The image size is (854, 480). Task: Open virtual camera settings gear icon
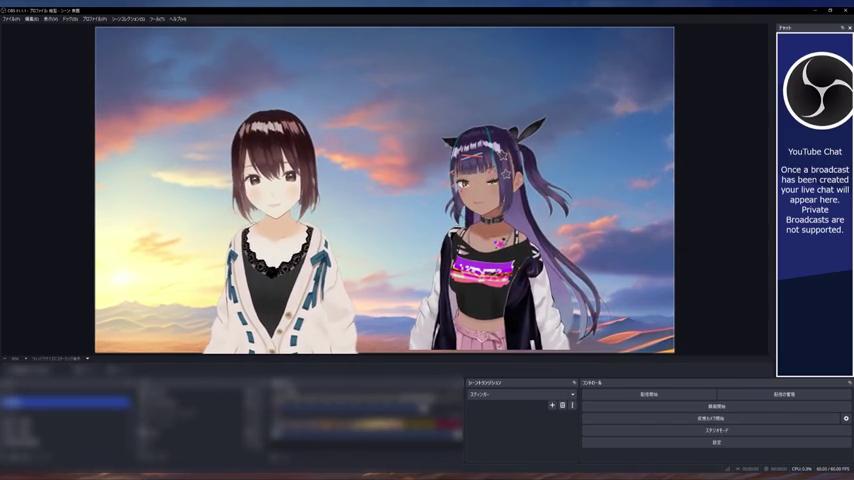click(x=846, y=418)
